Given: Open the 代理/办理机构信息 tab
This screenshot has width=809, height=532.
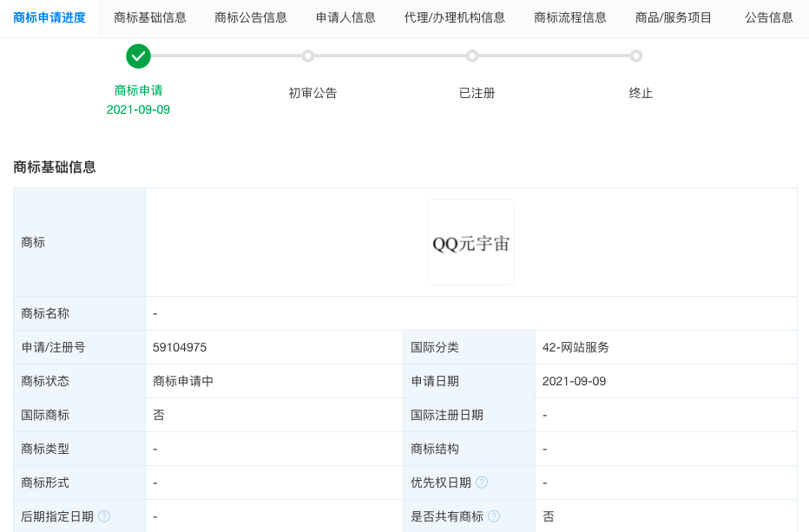Looking at the screenshot, I should [455, 18].
